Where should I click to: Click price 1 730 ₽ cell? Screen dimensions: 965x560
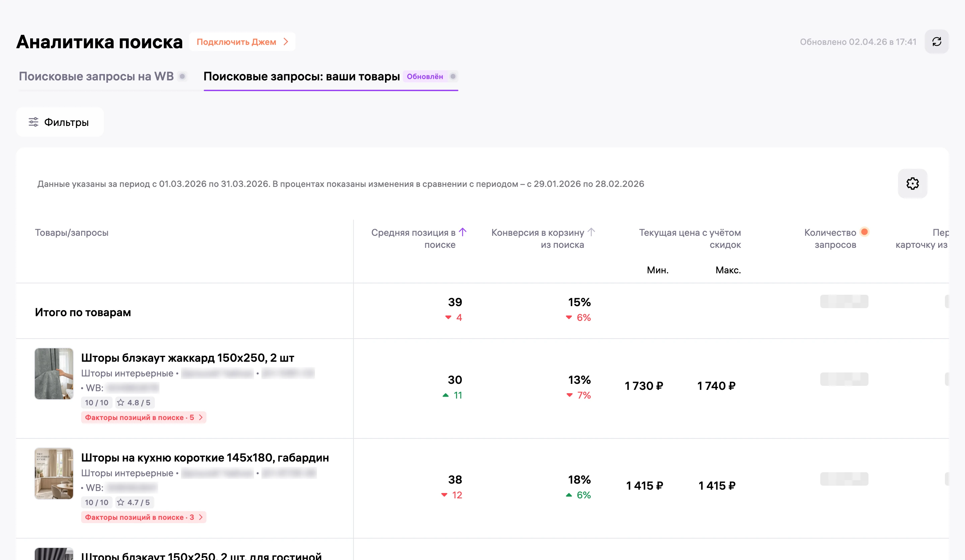coord(644,386)
